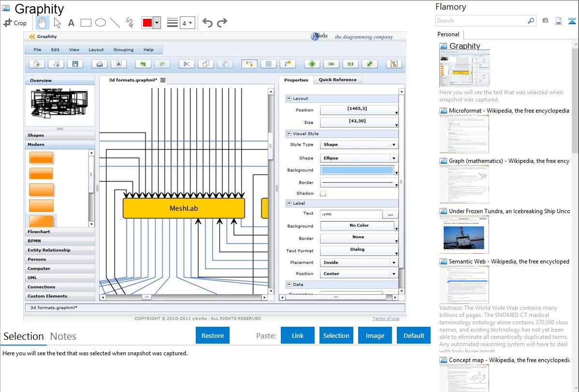579x392 pixels.
Task: Click the Flamory camera capture icon
Action: click(545, 21)
